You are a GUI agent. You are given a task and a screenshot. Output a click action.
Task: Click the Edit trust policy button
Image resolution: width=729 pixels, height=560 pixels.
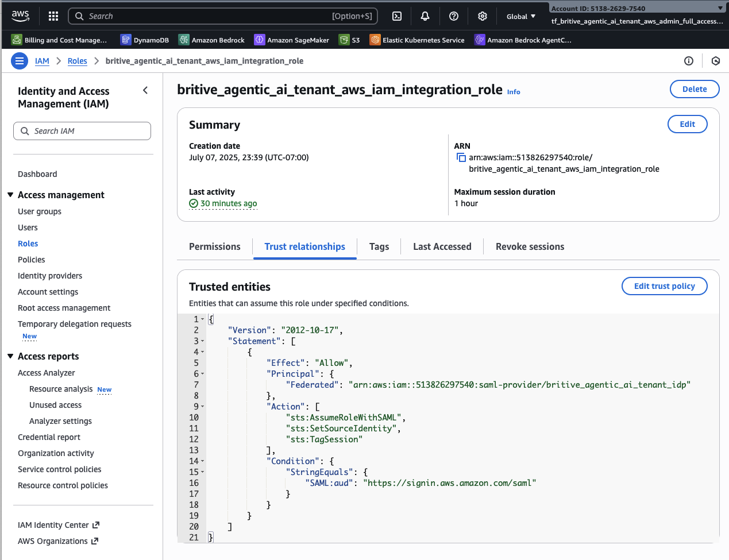664,286
